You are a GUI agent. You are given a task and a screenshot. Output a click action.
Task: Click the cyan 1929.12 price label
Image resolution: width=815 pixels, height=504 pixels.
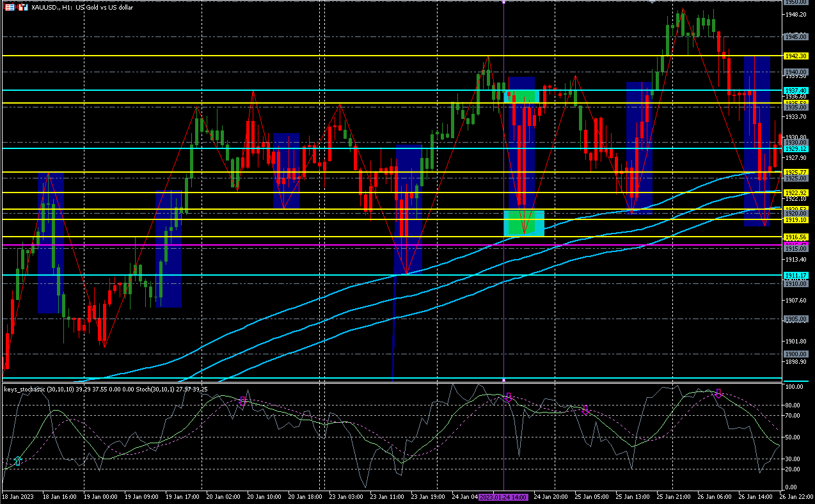[795, 148]
